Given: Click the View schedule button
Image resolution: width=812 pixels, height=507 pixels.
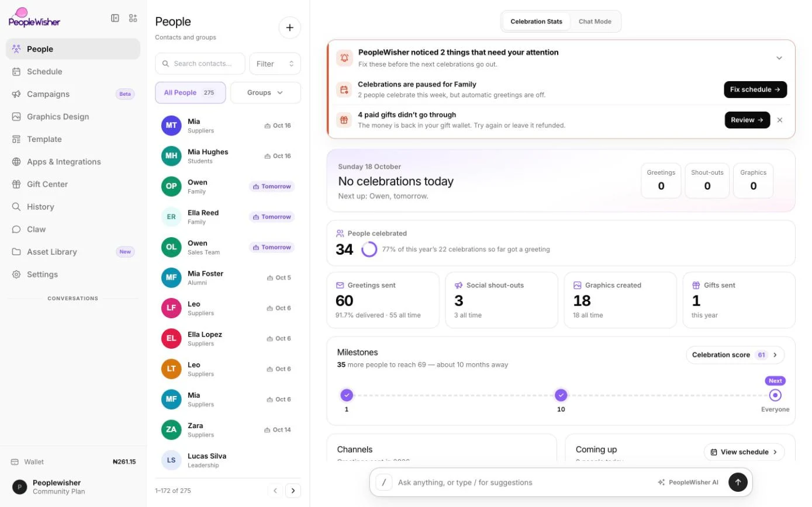Looking at the screenshot, I should coord(744,452).
